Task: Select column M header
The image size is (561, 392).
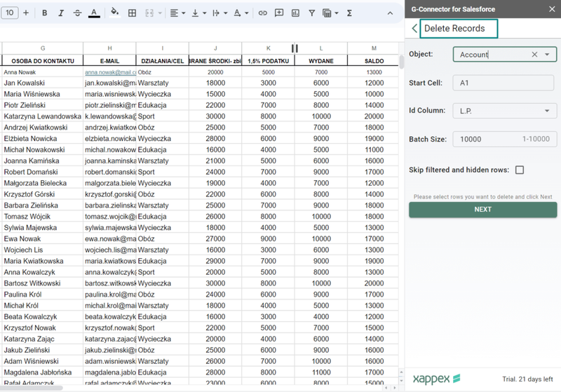Action: click(374, 48)
